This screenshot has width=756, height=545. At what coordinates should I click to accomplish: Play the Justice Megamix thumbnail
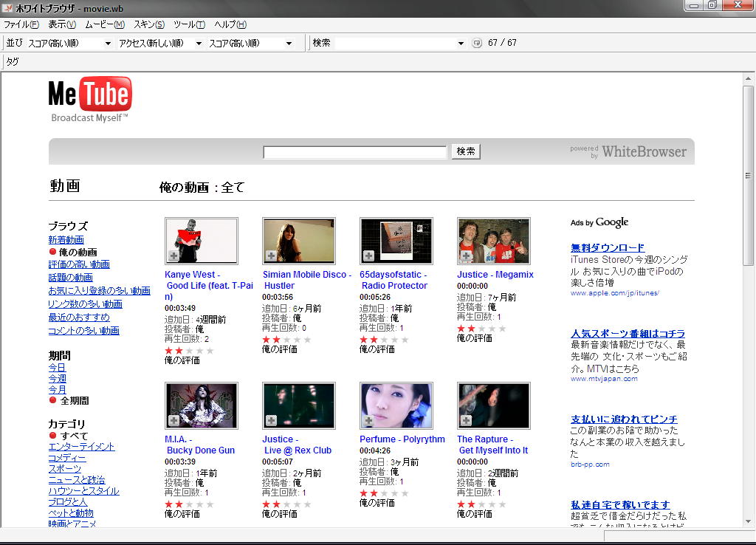pyautogui.click(x=494, y=241)
